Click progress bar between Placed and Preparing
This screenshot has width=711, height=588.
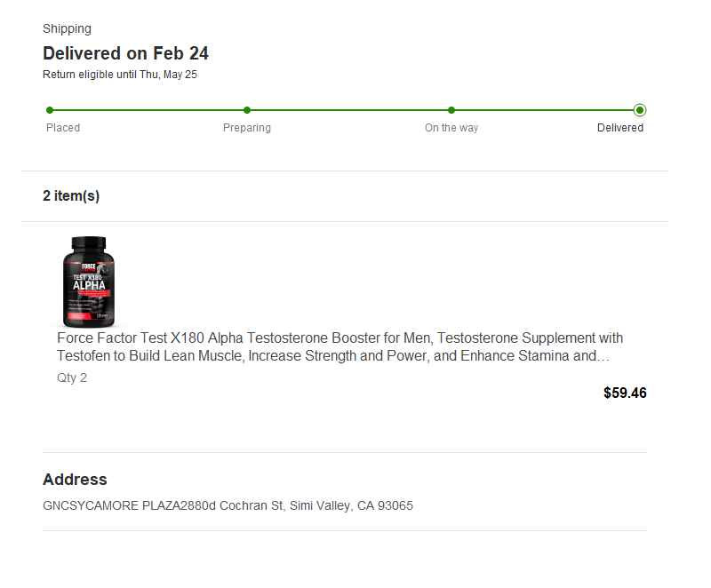[148, 110]
